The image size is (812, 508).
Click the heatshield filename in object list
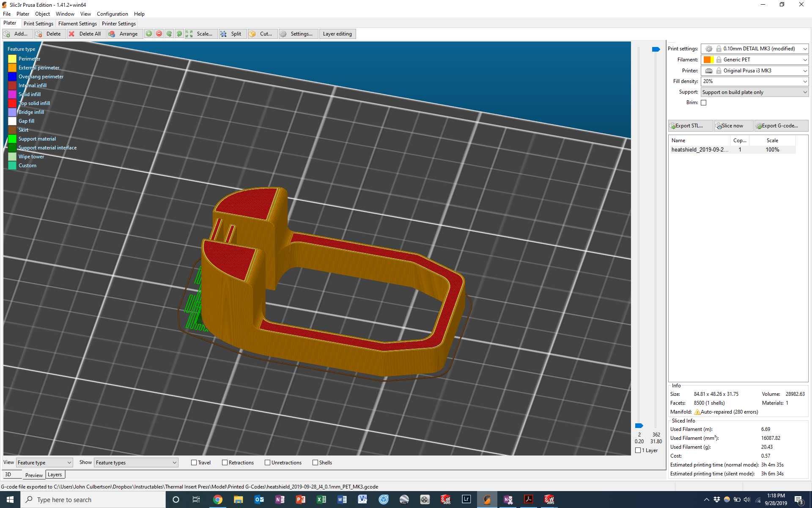pos(700,150)
